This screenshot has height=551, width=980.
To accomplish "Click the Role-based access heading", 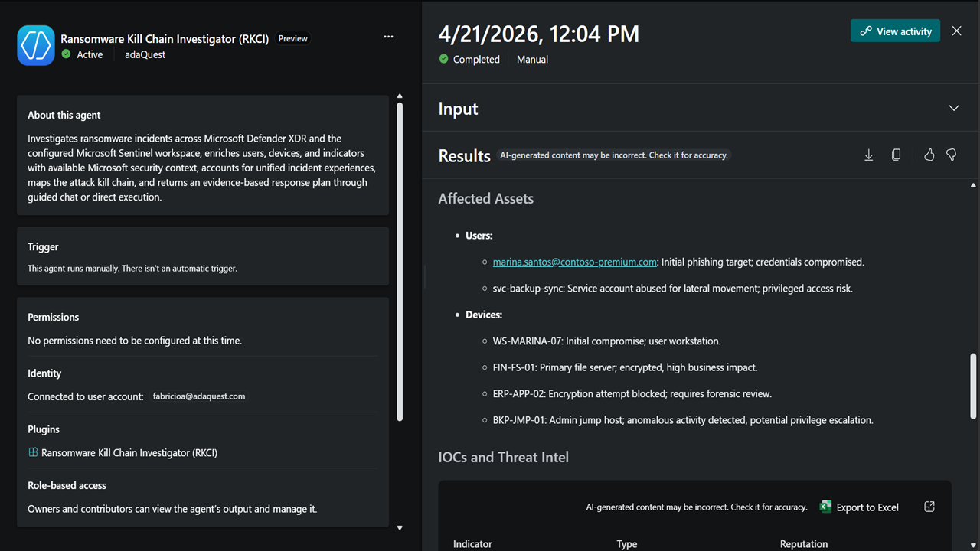I will 67,485.
